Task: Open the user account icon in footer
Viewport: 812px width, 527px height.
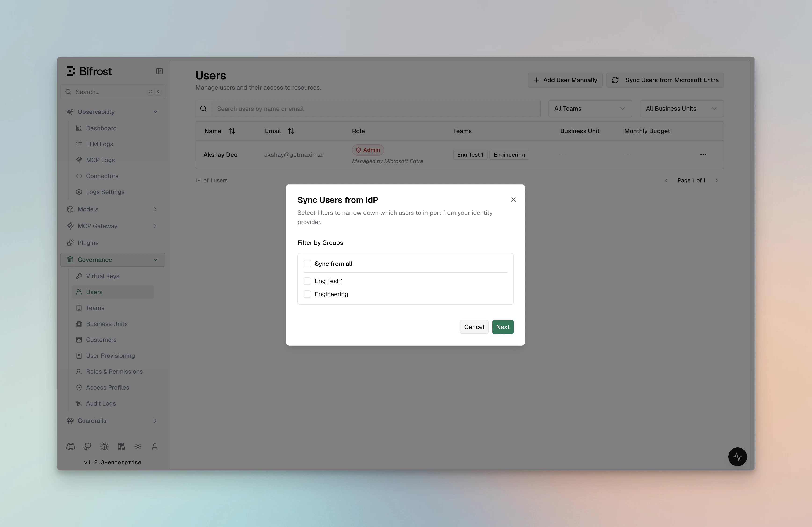Action: point(155,446)
